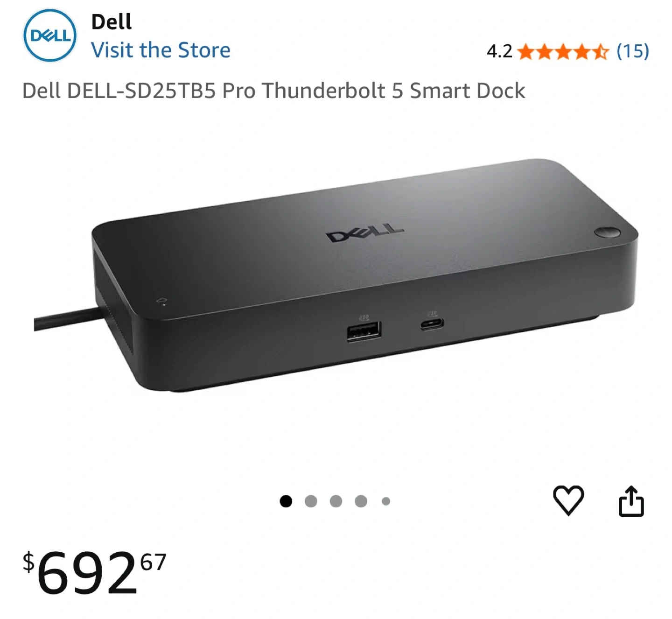
Task: Click the USB-C port on the dock
Action: click(x=432, y=324)
